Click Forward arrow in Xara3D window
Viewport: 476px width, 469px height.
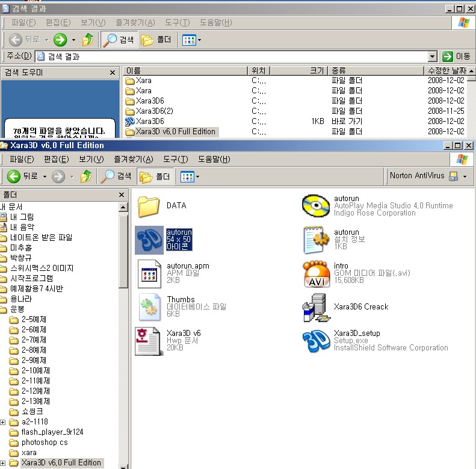point(58,176)
